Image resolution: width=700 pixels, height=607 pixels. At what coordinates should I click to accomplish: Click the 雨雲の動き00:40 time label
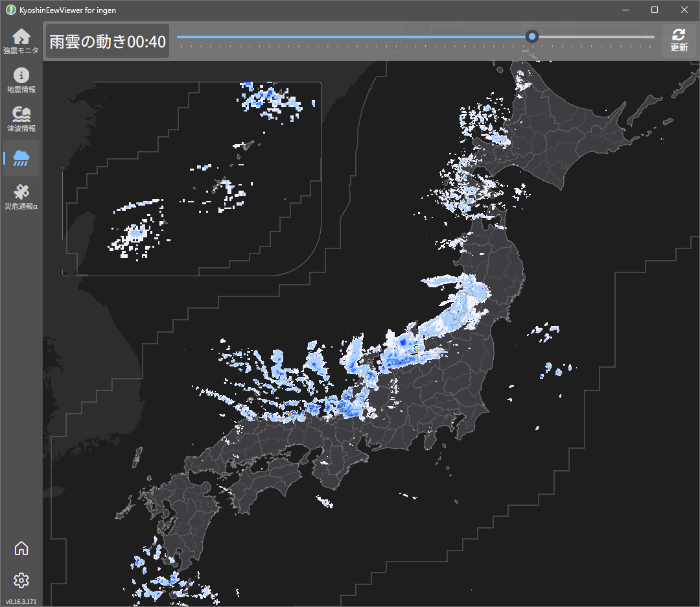click(108, 42)
